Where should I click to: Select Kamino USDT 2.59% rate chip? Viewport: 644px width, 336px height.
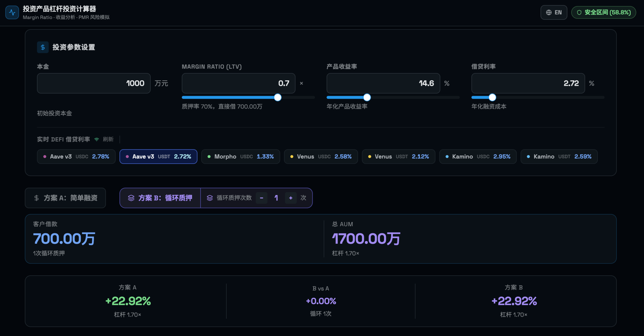(559, 157)
